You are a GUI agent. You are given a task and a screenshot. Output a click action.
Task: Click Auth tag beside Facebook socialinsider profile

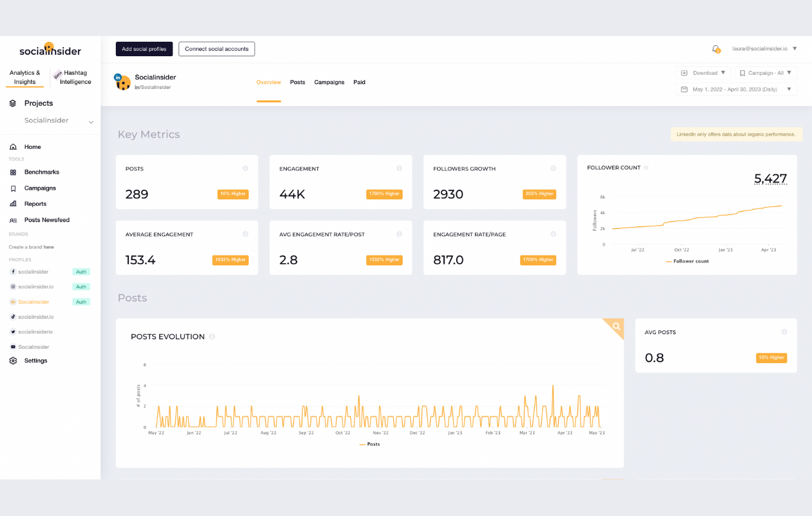81,272
